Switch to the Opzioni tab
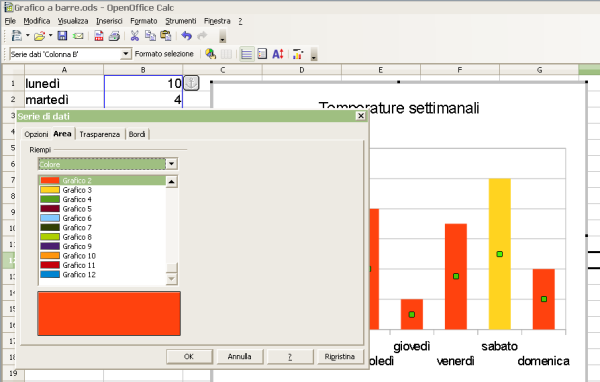The height and width of the screenshot is (382, 600). 36,134
